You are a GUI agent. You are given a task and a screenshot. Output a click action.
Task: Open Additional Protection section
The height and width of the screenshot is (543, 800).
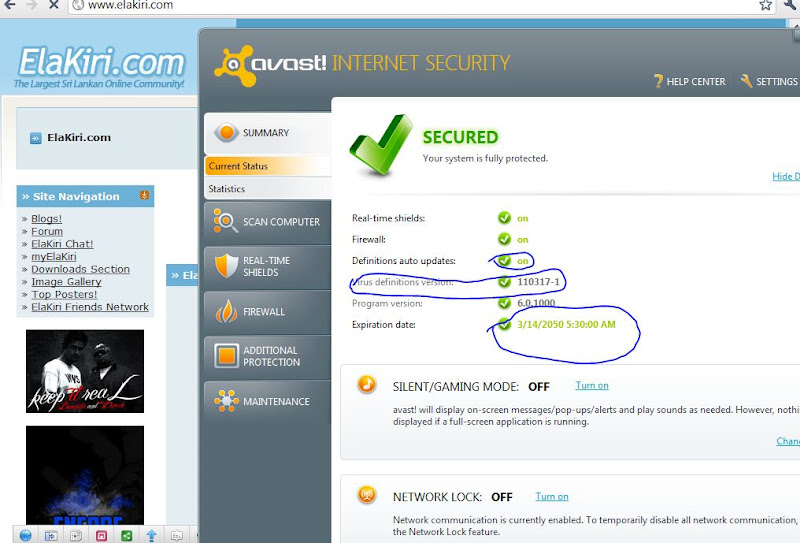(x=267, y=356)
